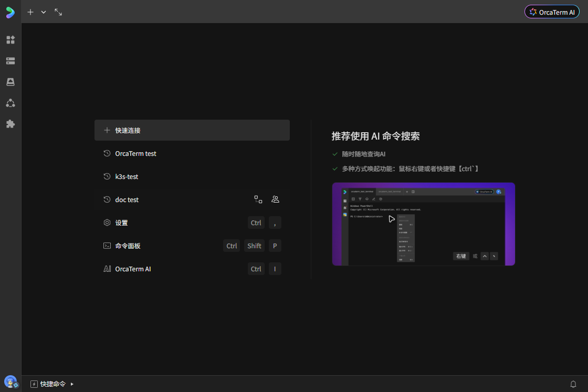Click the AI glyph beside OrcaTerm AI

click(107, 269)
